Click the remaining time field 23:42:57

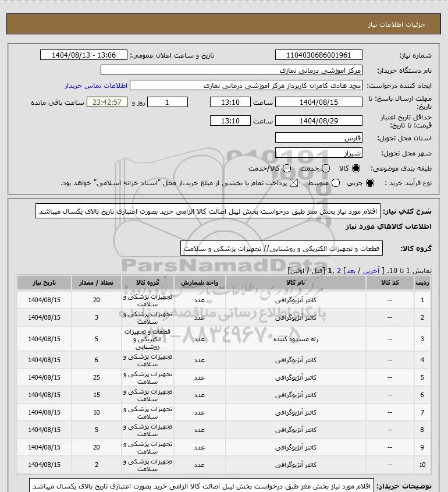tap(107, 102)
